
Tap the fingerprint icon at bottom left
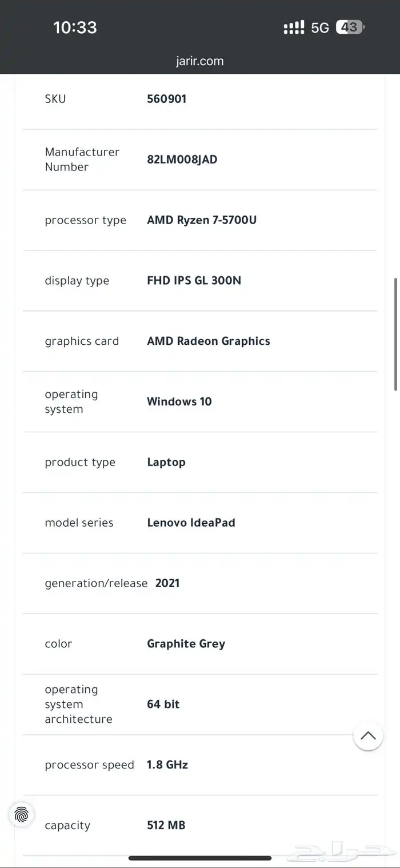[x=22, y=814]
